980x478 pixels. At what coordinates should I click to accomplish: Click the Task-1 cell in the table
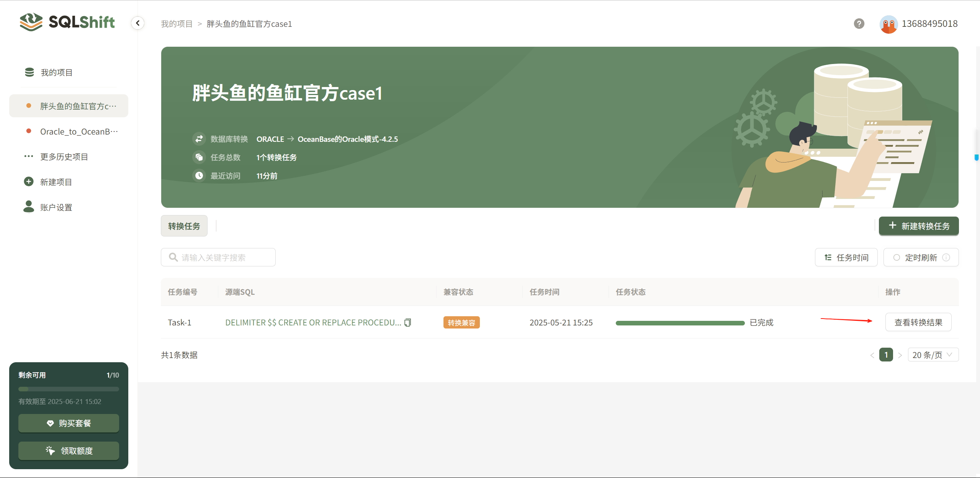point(179,322)
